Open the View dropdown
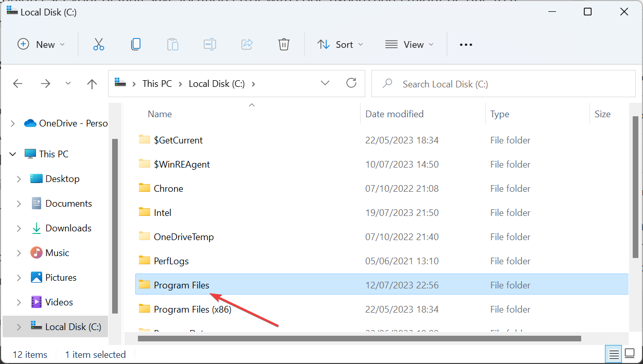The height and width of the screenshot is (364, 643). point(409,44)
